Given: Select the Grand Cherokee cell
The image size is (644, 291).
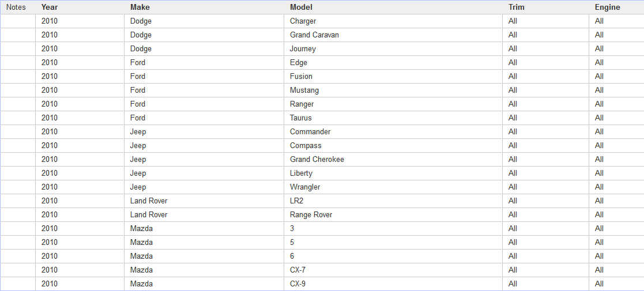Looking at the screenshot, I should [393, 159].
